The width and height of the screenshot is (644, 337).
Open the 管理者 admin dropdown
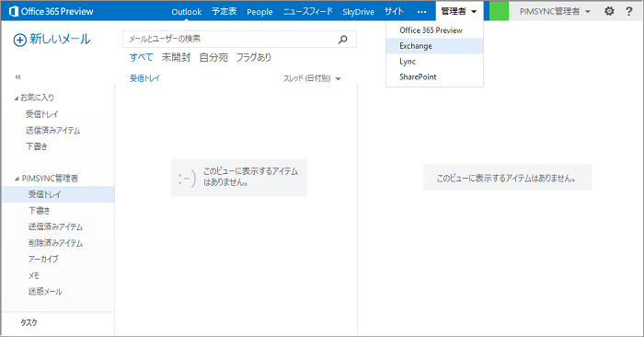click(x=459, y=11)
